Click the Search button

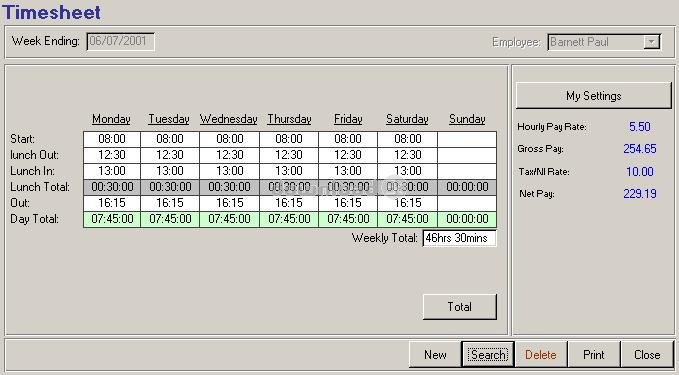pos(488,355)
